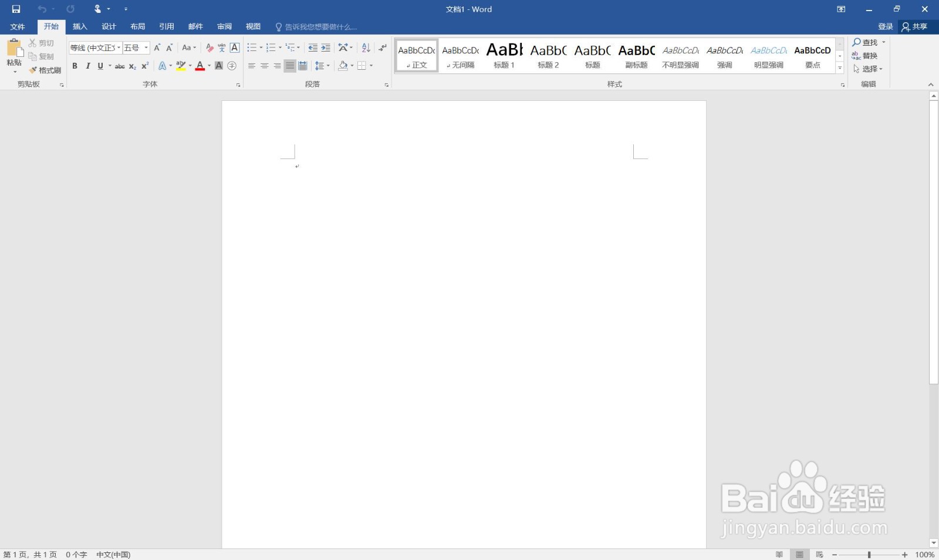939x560 pixels.
Task: Click 100% zoom level button
Action: 924,555
